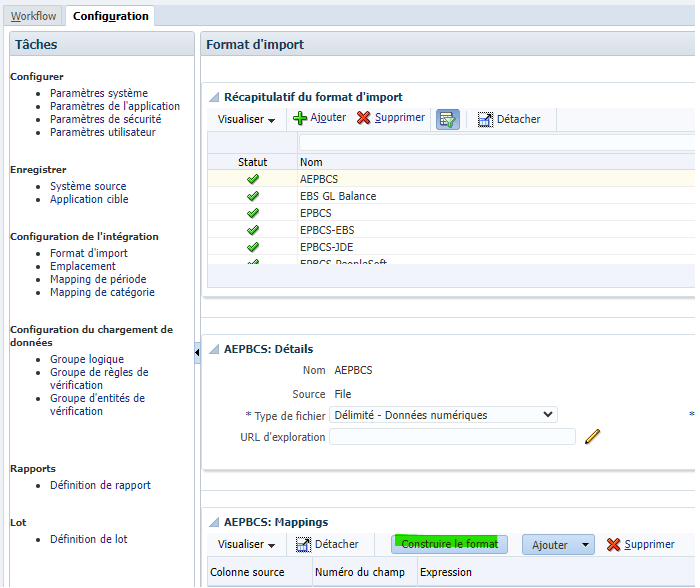Viewport: 700px width, 588px height.
Task: Click the Nom filter field above the table
Action: point(497,143)
